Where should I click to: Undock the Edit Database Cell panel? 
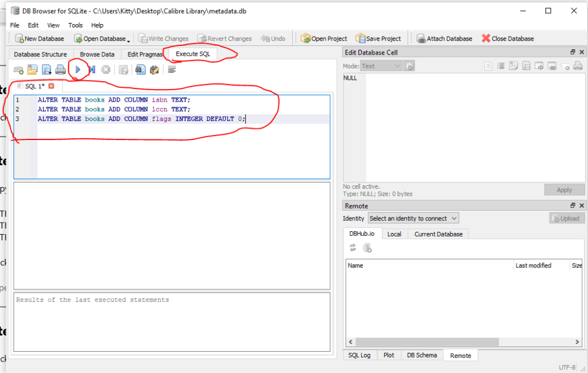572,52
